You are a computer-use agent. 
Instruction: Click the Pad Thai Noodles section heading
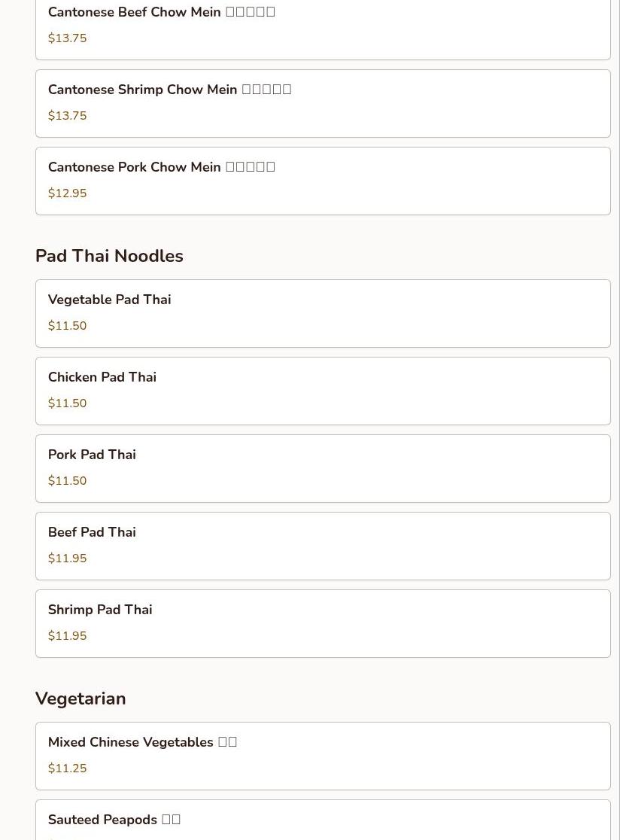point(109,256)
